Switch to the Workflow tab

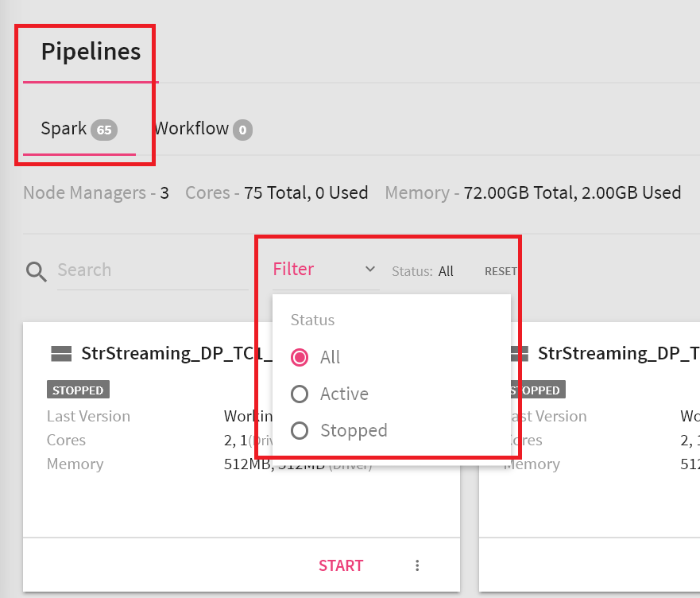tap(192, 129)
